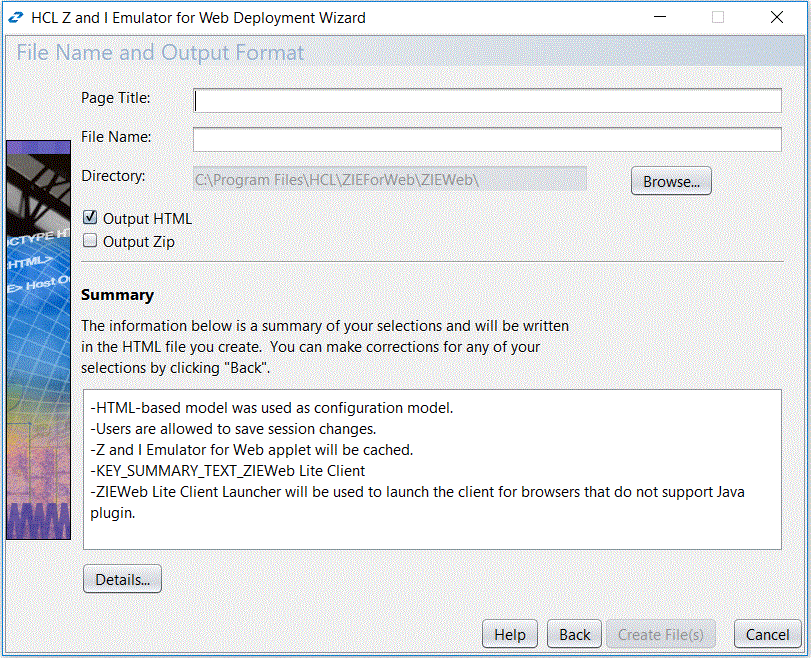Click the Summary section label
The width and height of the screenshot is (811, 658).
pos(118,295)
